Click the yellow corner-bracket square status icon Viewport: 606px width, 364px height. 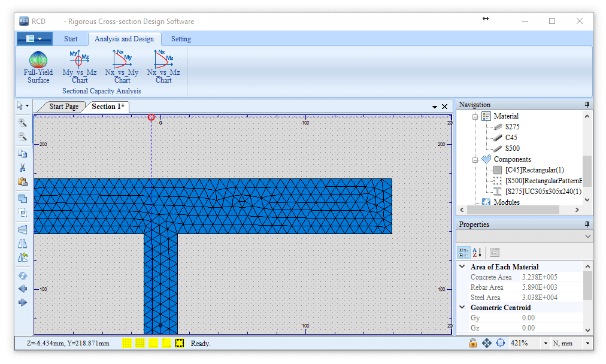[x=153, y=343]
